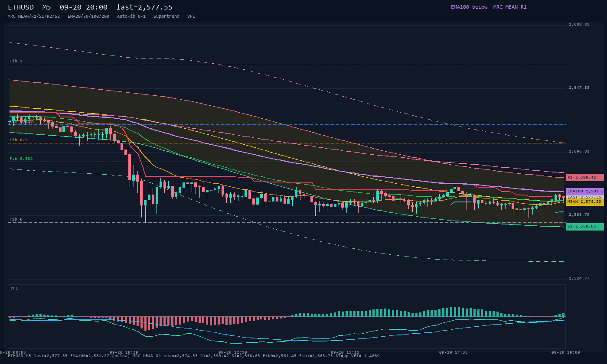Select the purple EMA100 below status
Image resolution: width=607 pixels, height=364 pixels.
click(469, 7)
